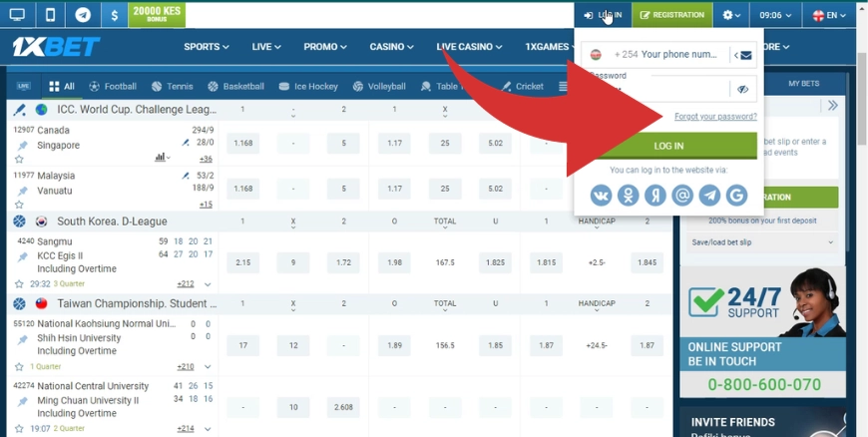This screenshot has height=437, width=868.
Task: Pin the Malaysia vs Vanuatu match
Action: pos(22,192)
